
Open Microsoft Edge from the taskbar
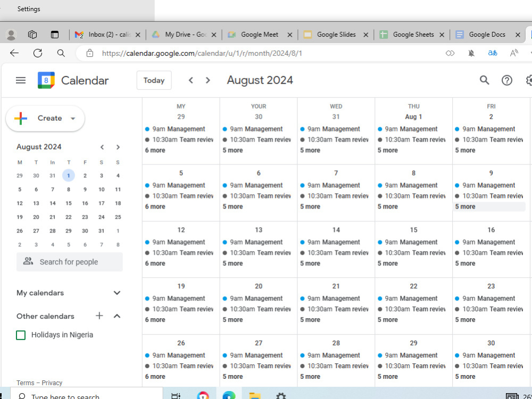click(x=229, y=396)
